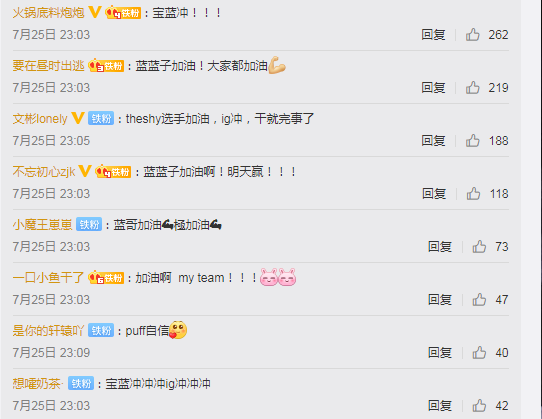542x419 pixels.
Task: Click the V verified badge of 火锅底料炮炮
Action: click(x=94, y=12)
